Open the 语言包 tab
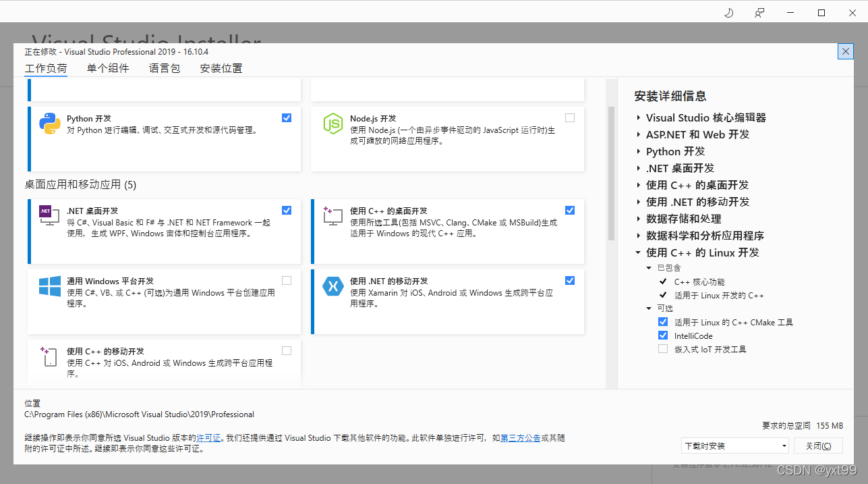The height and width of the screenshot is (484, 868). click(165, 68)
